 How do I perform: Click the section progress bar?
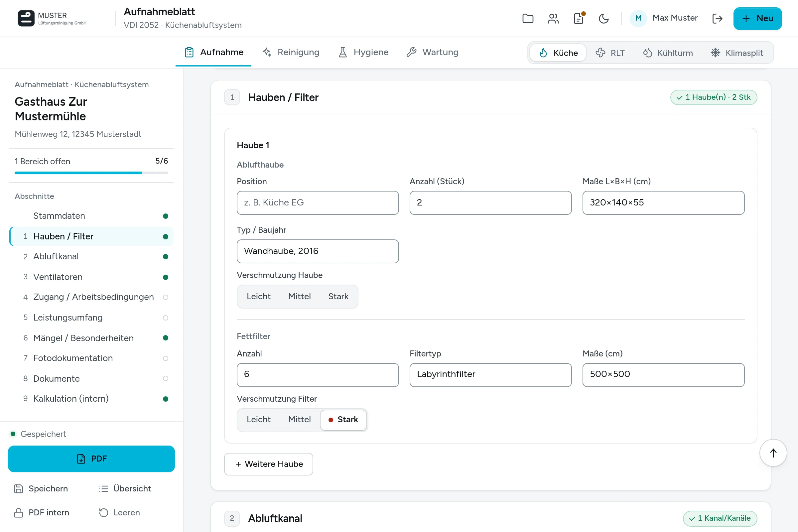click(x=91, y=173)
